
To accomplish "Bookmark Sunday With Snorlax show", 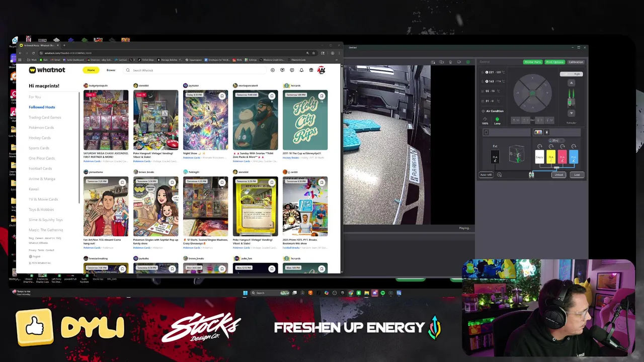I will (x=272, y=96).
